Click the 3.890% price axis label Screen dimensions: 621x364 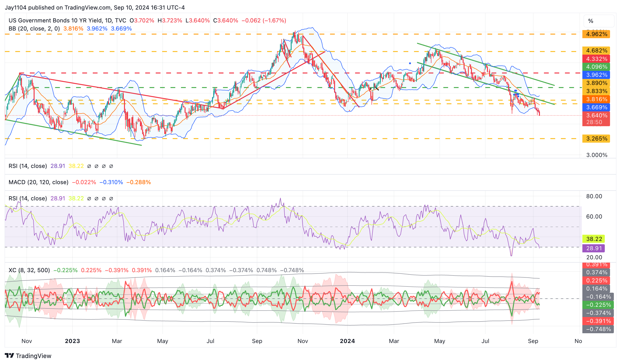tap(596, 83)
